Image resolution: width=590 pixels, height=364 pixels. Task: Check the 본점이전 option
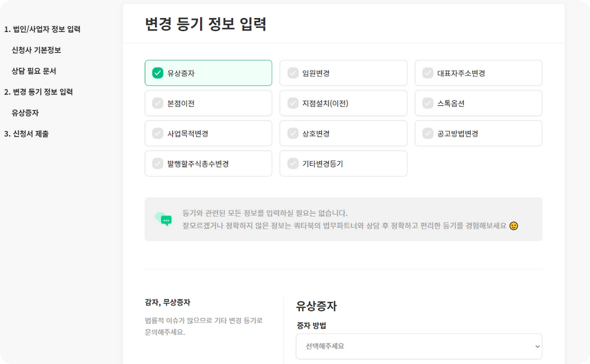point(208,103)
